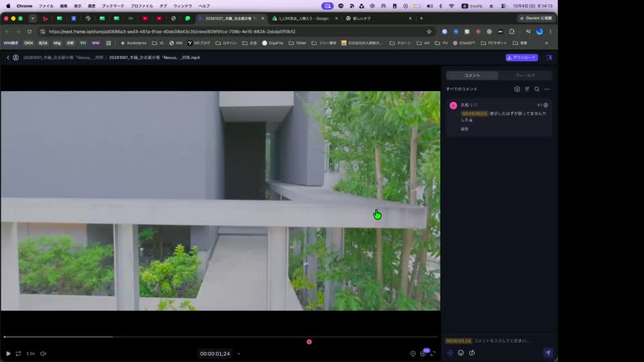Play the video

point(8,353)
